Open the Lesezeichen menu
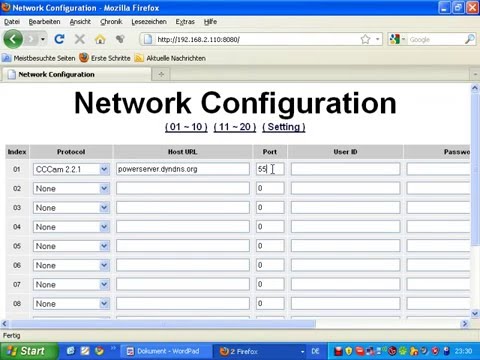This screenshot has height=360, width=480. tap(149, 22)
